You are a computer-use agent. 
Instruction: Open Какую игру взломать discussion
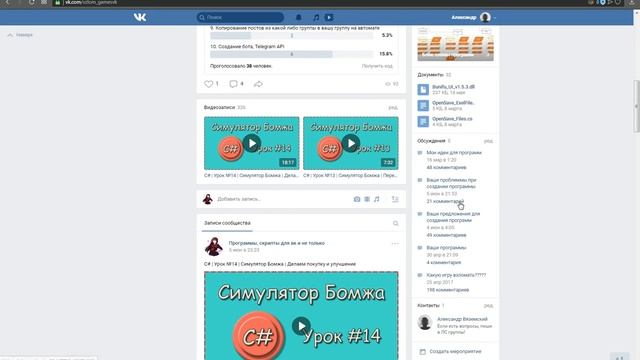tap(456, 275)
